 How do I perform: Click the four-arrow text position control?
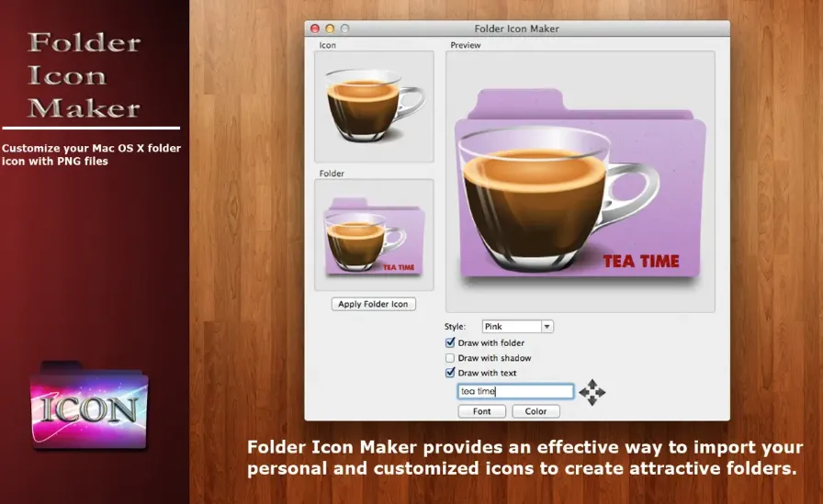coord(592,392)
